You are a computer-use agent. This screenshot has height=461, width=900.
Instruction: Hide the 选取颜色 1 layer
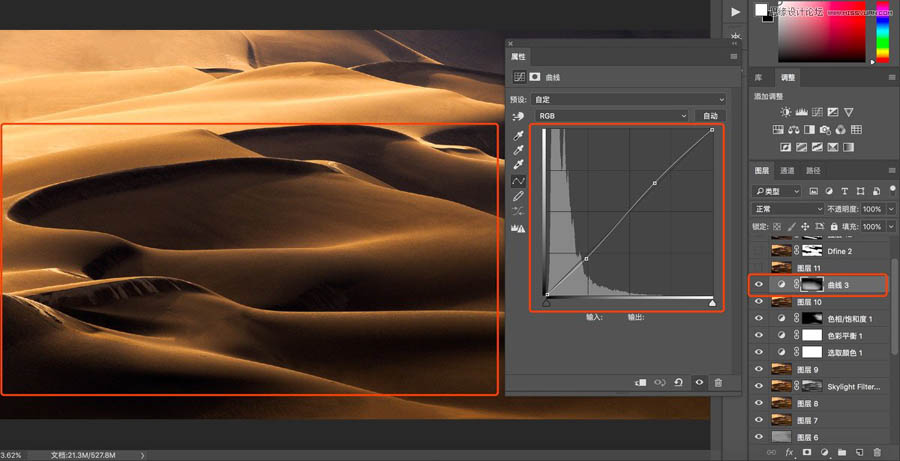click(x=759, y=352)
